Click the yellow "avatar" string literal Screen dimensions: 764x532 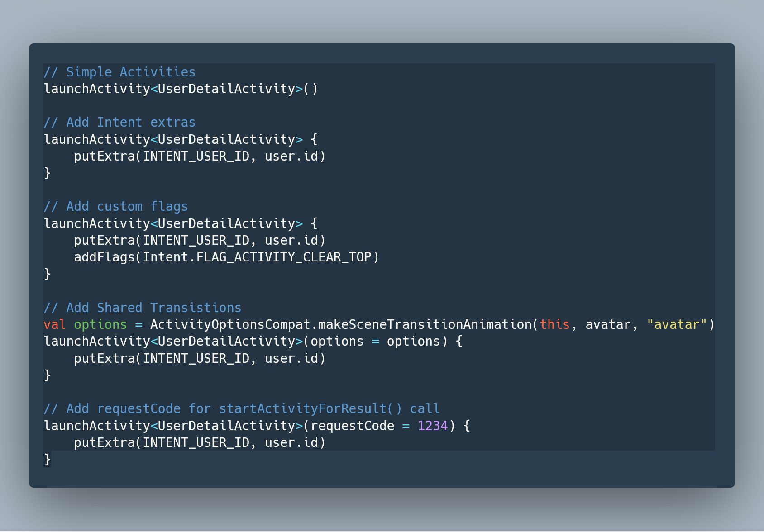[677, 324]
